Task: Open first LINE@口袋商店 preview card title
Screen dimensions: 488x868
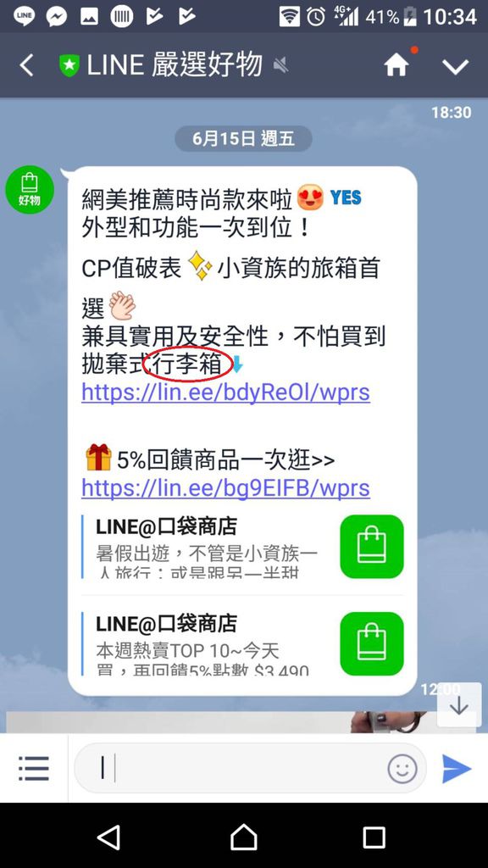Action: click(166, 526)
